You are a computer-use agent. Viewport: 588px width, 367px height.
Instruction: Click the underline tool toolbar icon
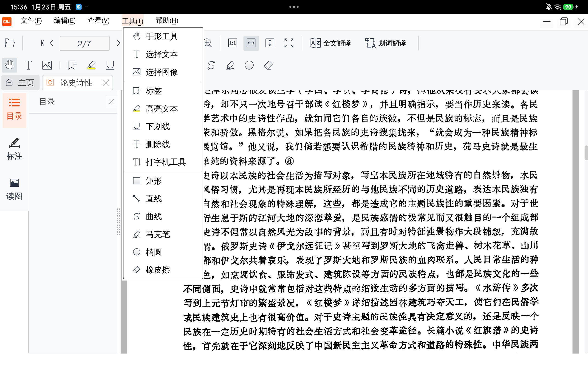[110, 65]
